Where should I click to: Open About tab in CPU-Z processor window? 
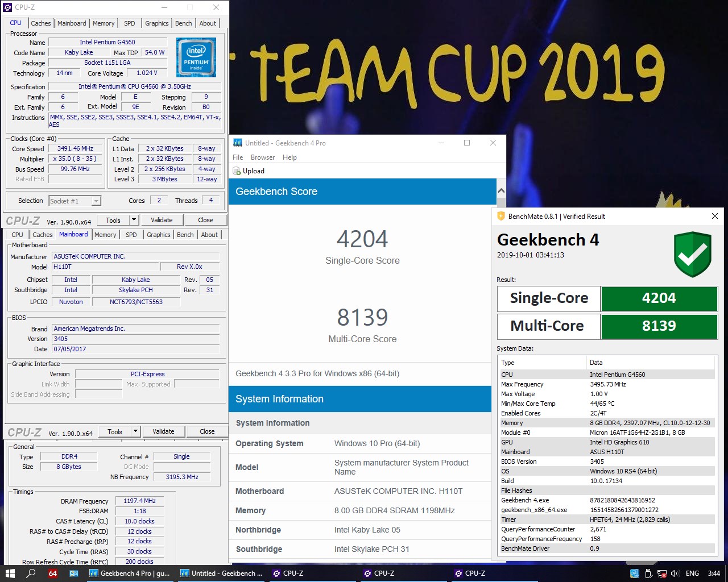(x=208, y=23)
